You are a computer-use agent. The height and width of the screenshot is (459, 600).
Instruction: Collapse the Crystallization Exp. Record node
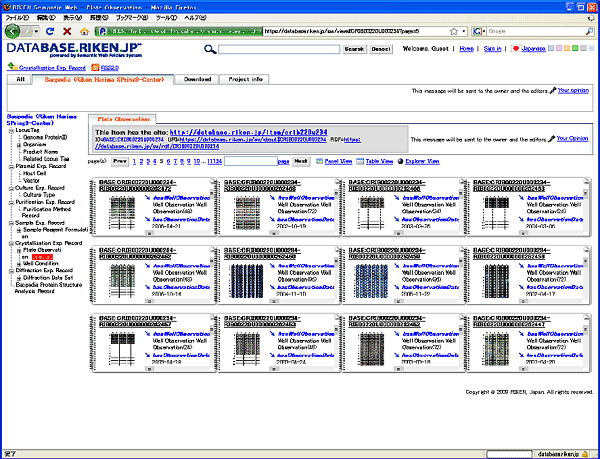click(11, 243)
